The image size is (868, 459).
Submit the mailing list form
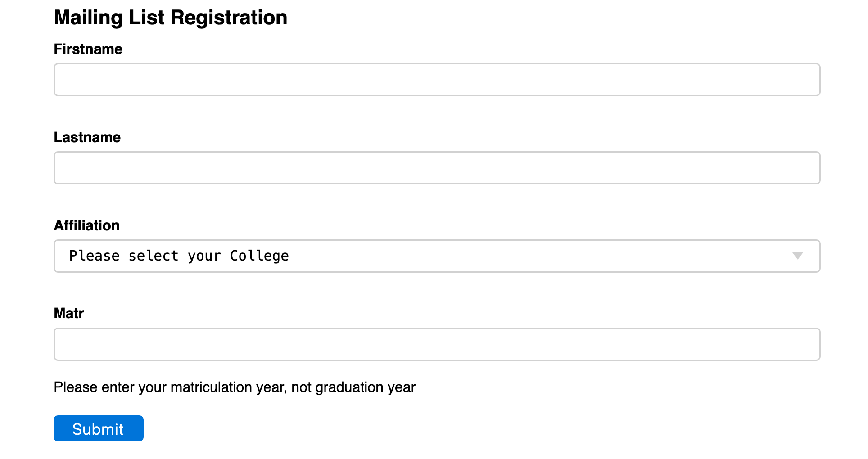point(99,428)
